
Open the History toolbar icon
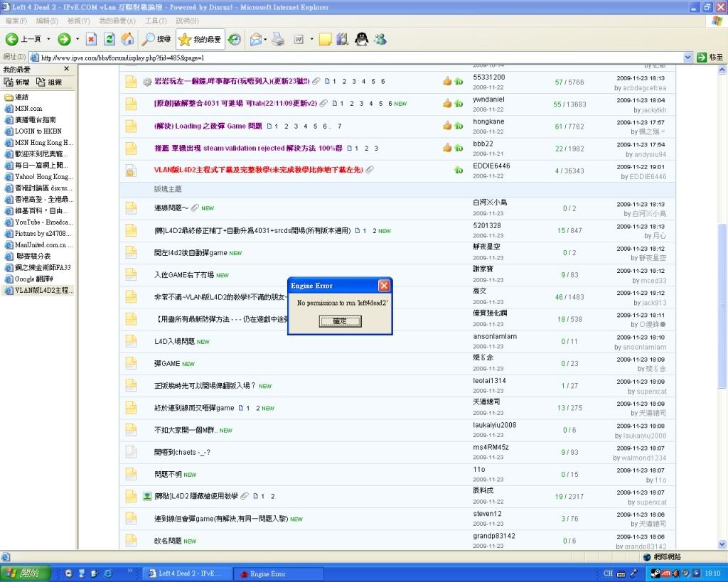(x=234, y=39)
